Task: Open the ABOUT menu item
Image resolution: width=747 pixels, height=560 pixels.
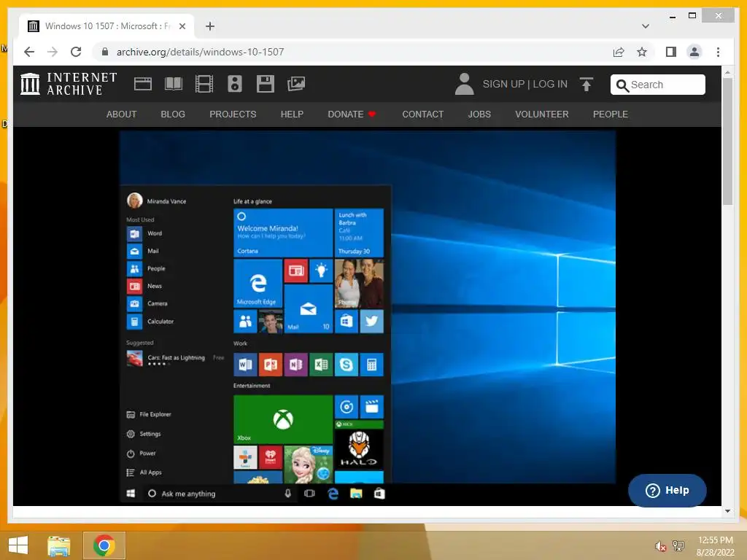Action: coord(122,114)
